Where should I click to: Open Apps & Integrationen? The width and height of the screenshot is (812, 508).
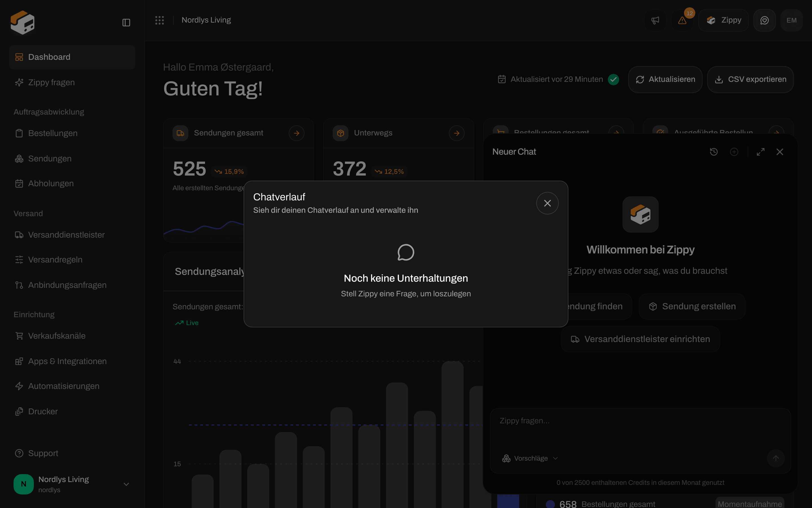[x=72, y=361]
